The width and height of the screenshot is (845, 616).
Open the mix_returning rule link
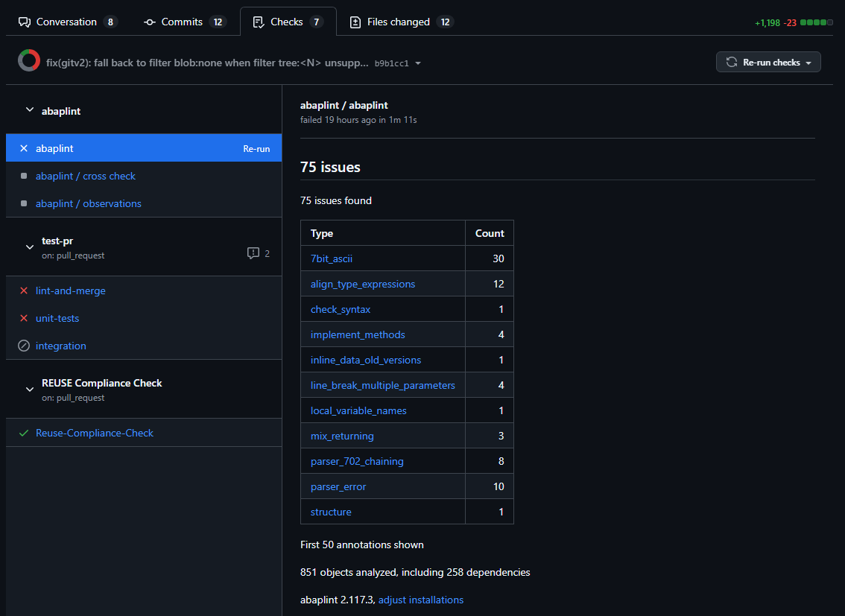(342, 436)
